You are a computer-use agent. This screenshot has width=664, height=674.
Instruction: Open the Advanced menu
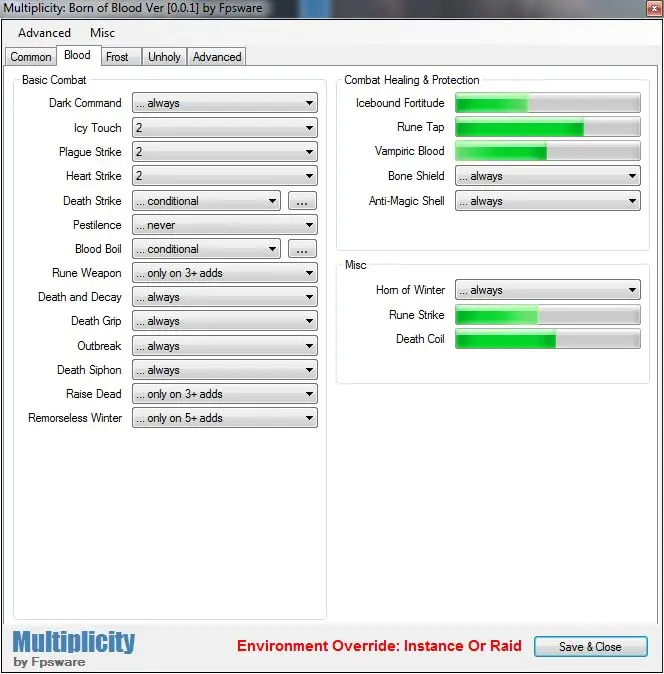point(44,33)
